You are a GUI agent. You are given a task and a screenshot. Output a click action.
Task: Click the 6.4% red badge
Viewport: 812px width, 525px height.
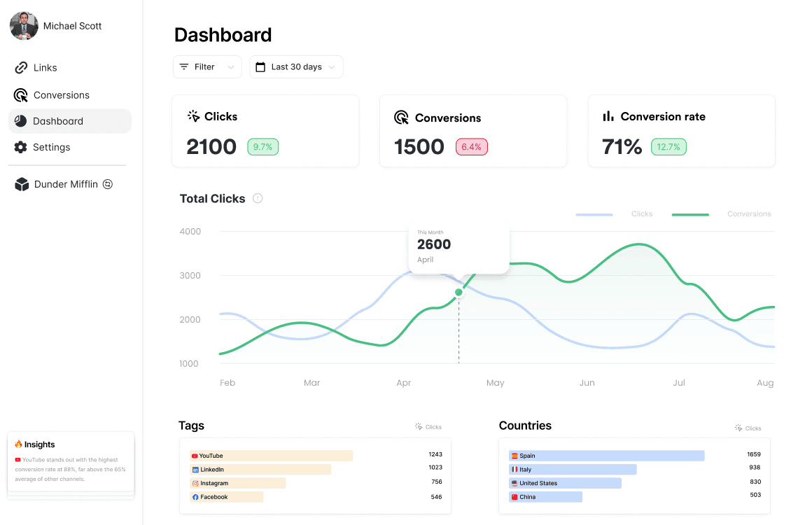[471, 147]
